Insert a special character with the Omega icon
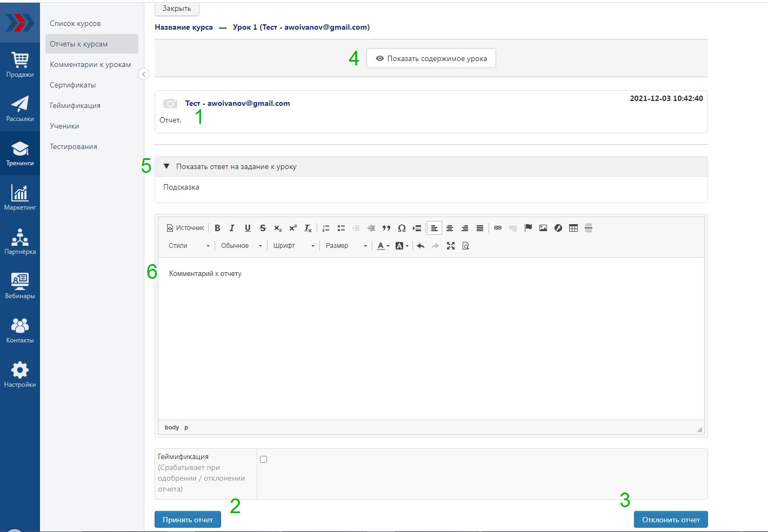Image resolution: width=768 pixels, height=532 pixels. pos(402,228)
